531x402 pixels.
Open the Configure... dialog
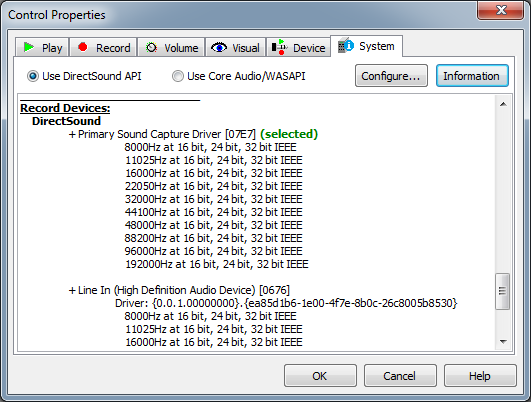tap(391, 76)
